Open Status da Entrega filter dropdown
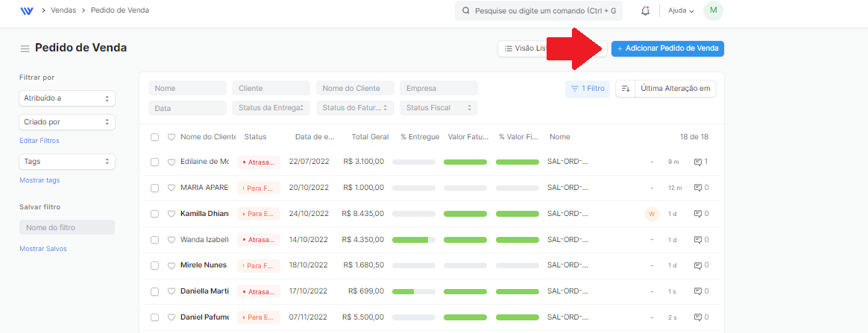The image size is (868, 333). point(271,108)
